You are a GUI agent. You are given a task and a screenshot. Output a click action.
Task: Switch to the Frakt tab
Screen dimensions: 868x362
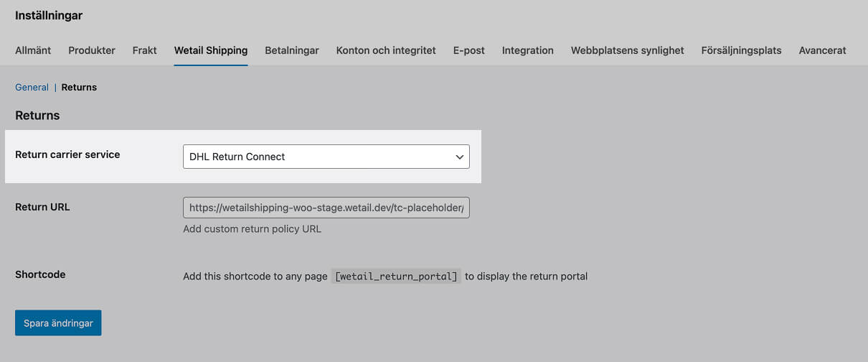pos(144,50)
